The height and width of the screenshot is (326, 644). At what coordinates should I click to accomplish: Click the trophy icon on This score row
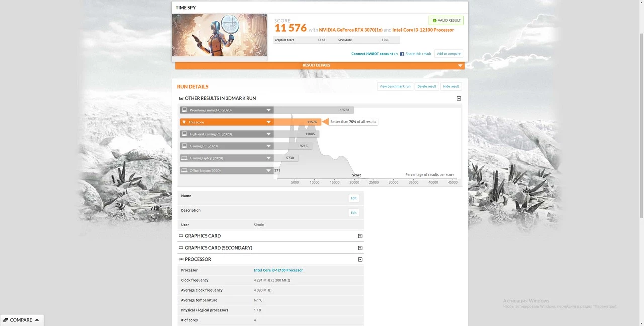(184, 122)
